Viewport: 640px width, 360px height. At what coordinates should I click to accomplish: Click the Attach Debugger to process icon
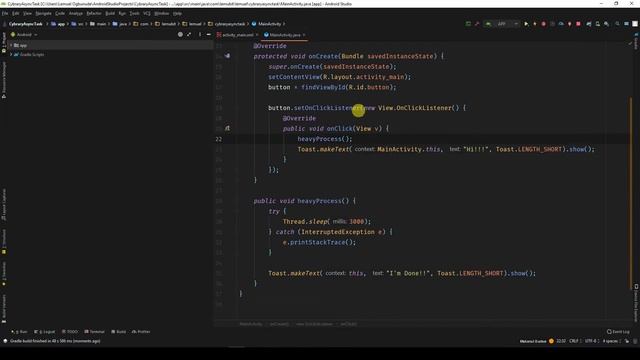tap(569, 24)
